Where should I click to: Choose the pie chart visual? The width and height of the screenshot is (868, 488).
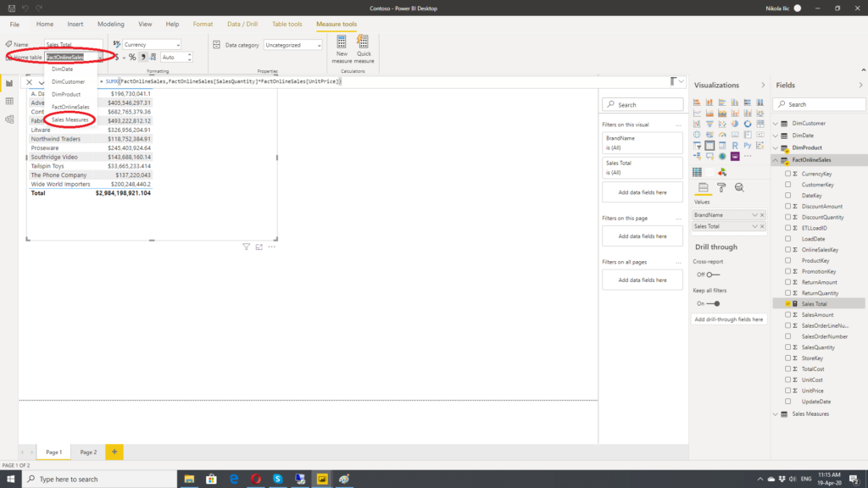coord(735,124)
